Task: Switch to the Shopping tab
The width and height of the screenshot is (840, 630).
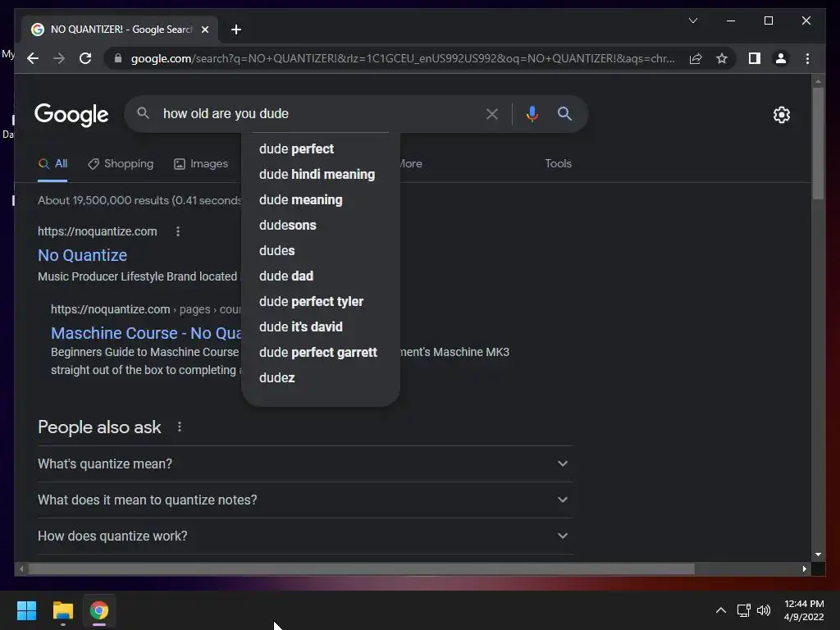Action: click(121, 164)
